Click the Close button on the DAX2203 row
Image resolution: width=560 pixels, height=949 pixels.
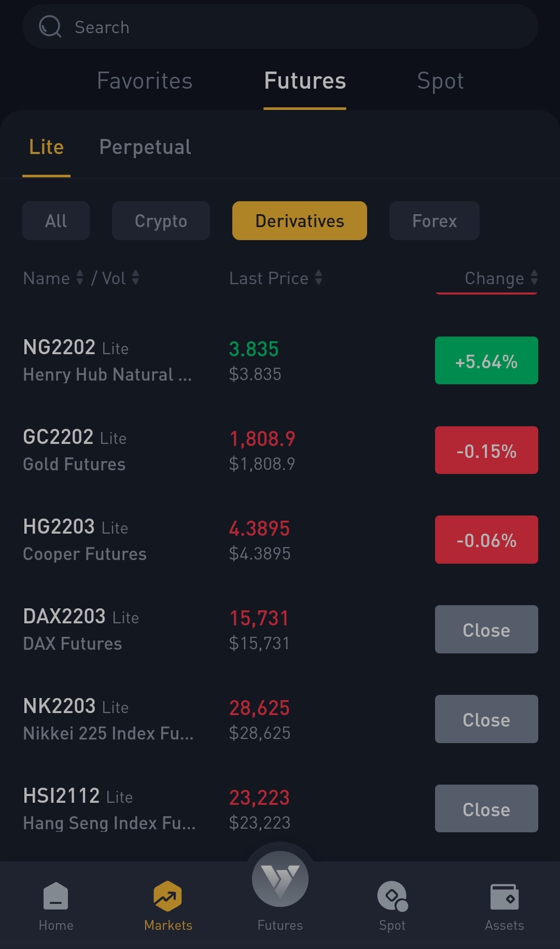click(x=486, y=629)
